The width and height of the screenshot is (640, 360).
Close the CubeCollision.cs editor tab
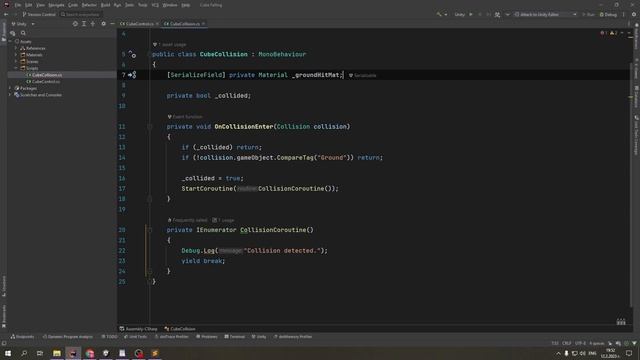click(203, 24)
